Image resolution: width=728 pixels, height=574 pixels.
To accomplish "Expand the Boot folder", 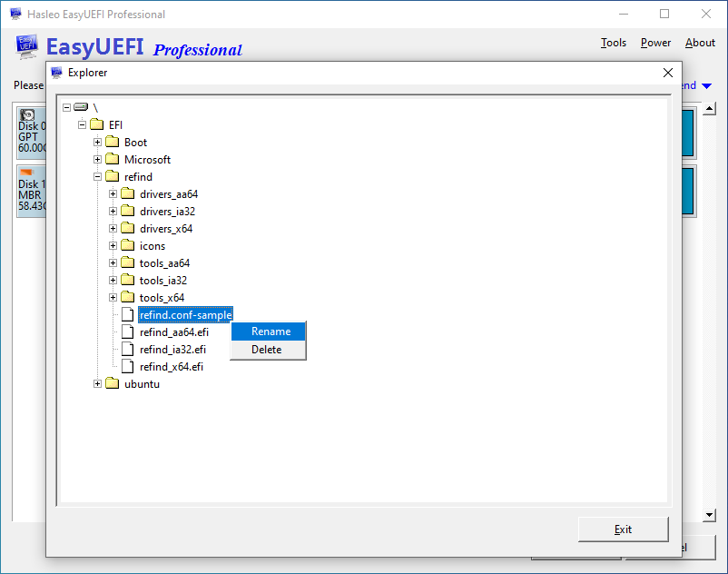I will (x=97, y=142).
